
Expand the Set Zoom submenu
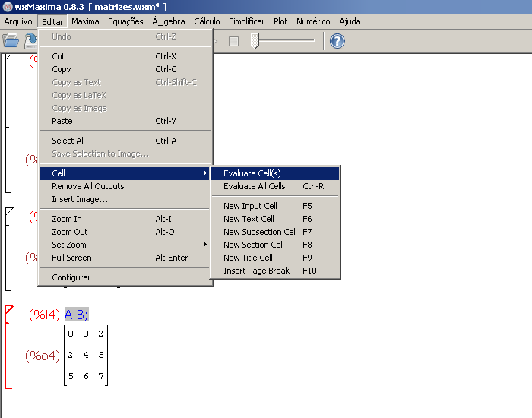click(x=125, y=245)
